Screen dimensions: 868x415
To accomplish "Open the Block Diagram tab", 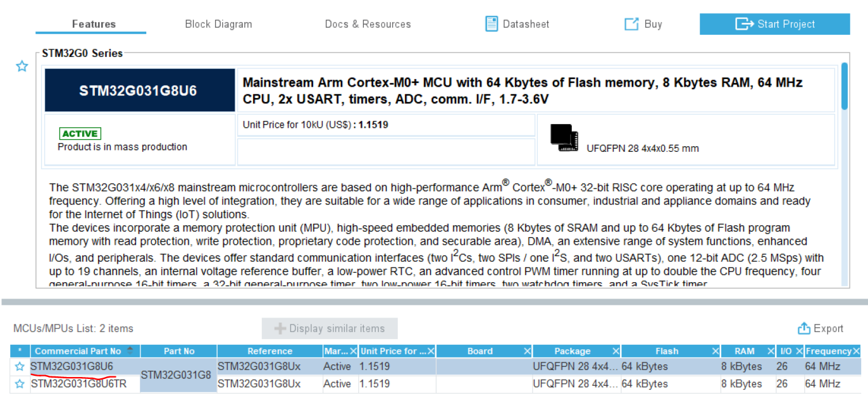I will coord(218,24).
